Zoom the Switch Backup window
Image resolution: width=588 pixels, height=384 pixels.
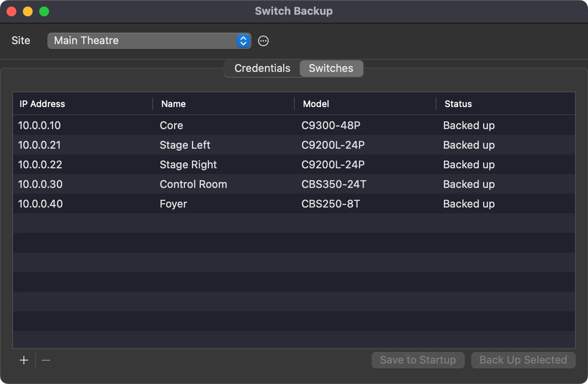[x=44, y=11]
